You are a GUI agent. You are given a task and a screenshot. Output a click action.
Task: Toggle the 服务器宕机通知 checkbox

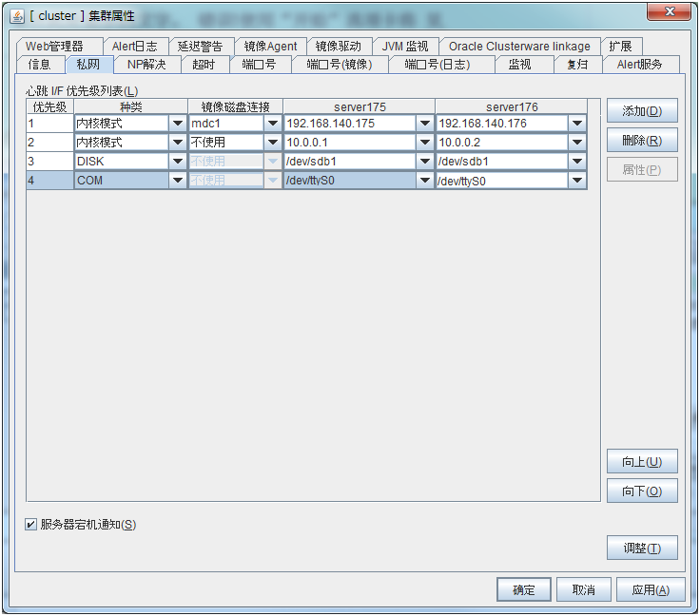31,524
